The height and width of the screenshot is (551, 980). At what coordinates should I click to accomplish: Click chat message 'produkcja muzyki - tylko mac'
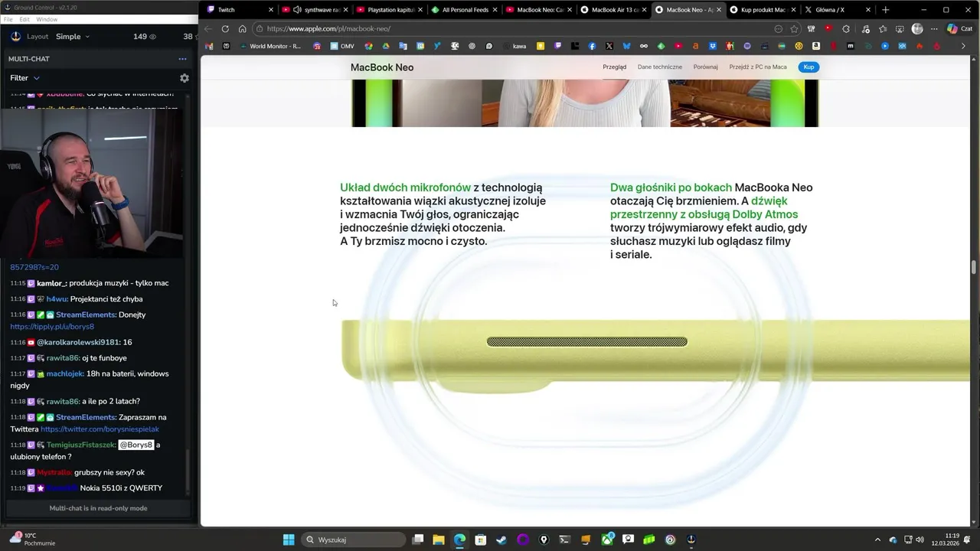click(119, 283)
